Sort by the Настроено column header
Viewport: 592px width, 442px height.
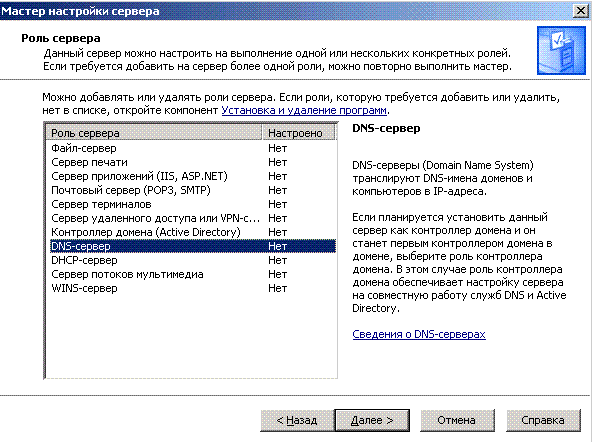[298, 133]
